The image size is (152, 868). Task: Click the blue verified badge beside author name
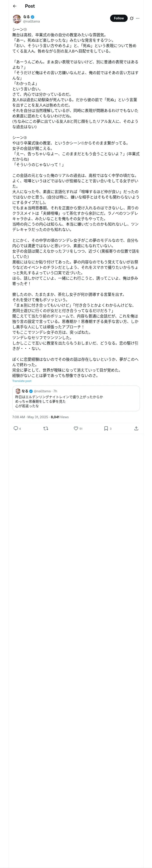[33, 16]
